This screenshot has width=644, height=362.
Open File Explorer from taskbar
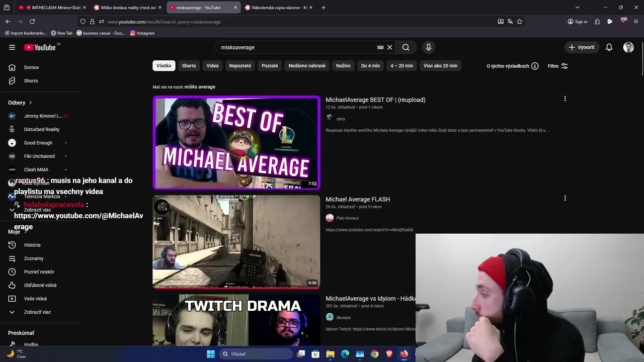[x=330, y=354]
